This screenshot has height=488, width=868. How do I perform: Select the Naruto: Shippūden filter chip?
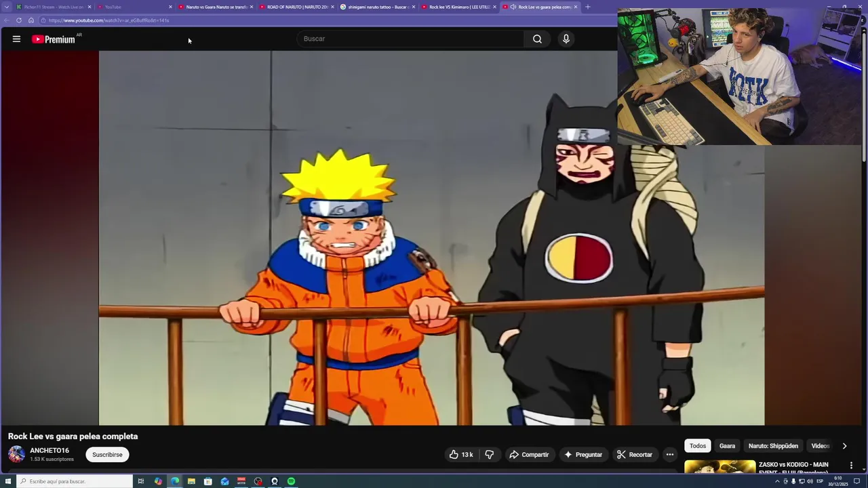coord(773,446)
